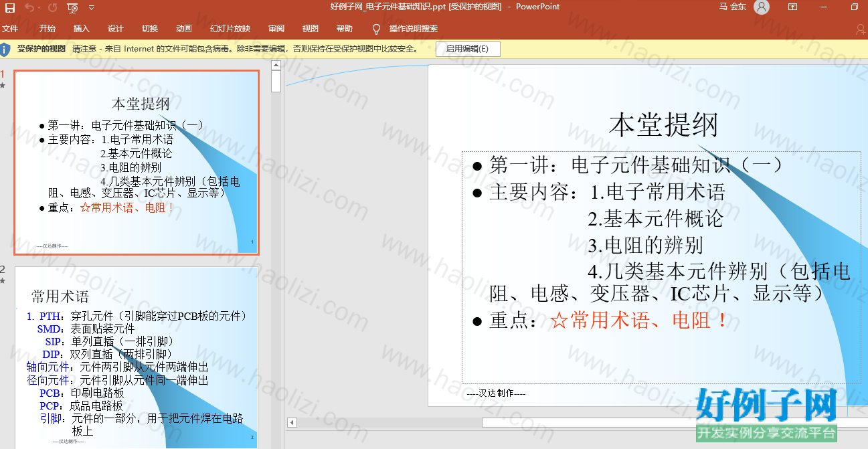Image resolution: width=868 pixels, height=449 pixels.
Task: Click the thumbnail pane vertical scrollbar thumb
Action: [276, 81]
